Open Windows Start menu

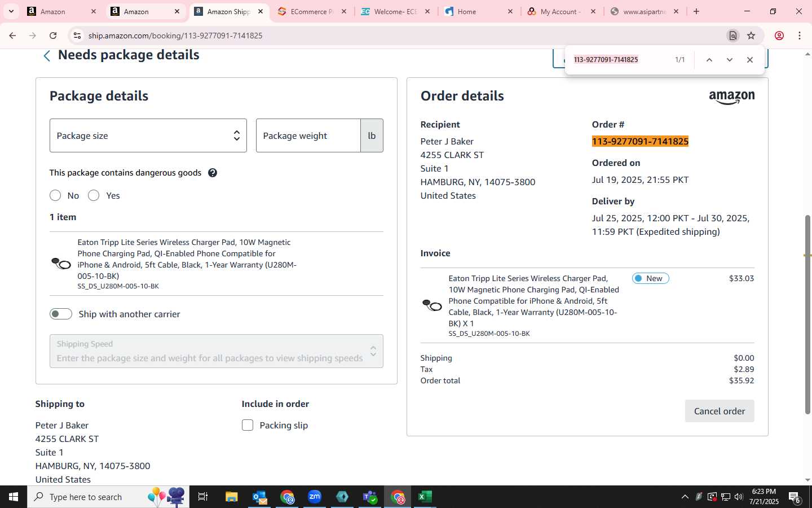pyautogui.click(x=14, y=497)
